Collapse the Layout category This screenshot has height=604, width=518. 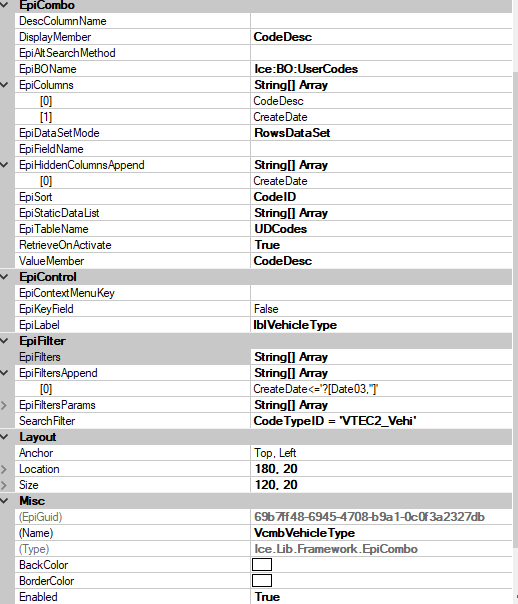point(4,437)
